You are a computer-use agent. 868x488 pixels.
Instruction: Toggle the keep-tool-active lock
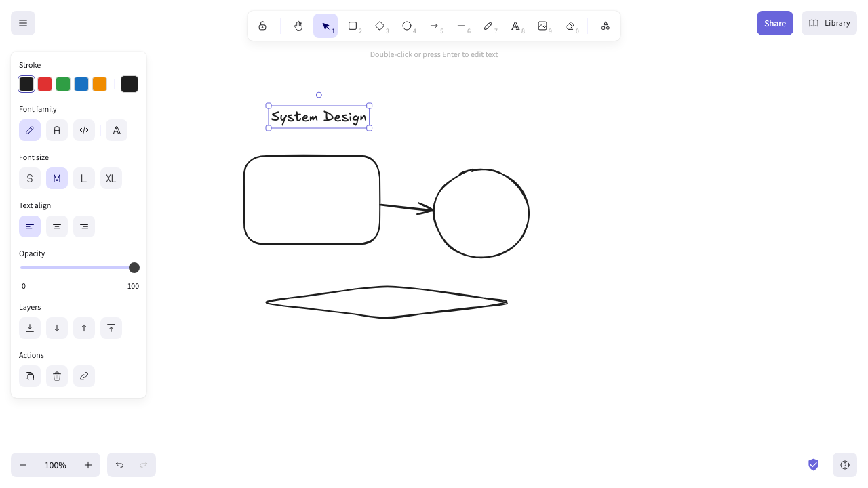(262, 26)
